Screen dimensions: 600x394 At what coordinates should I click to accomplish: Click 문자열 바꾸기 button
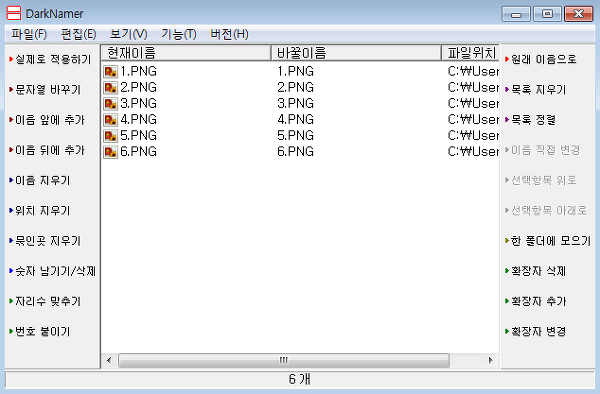pos(45,90)
